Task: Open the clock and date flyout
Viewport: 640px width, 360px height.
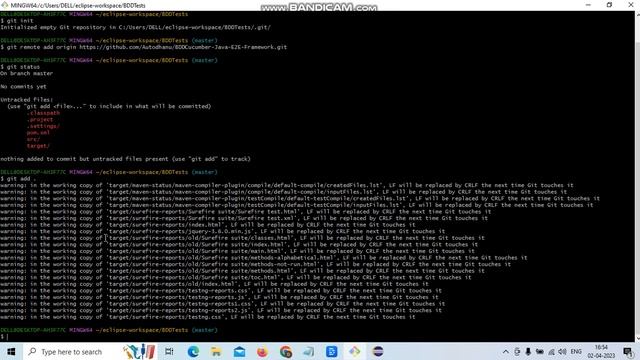Action: click(601, 351)
